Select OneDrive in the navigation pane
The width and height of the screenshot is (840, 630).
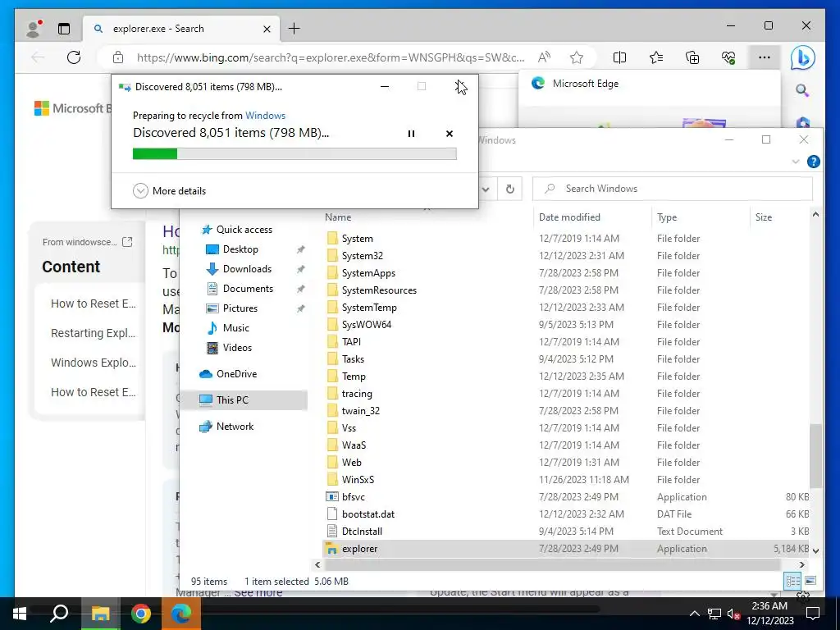click(x=228, y=374)
